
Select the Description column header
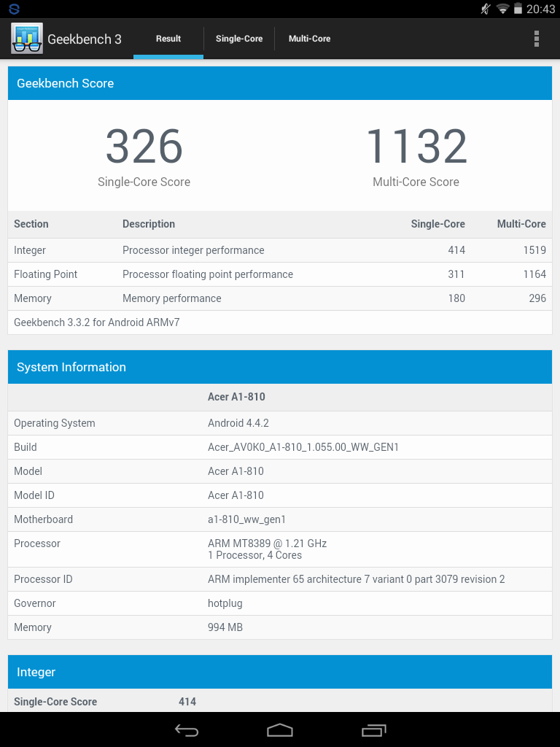click(149, 224)
